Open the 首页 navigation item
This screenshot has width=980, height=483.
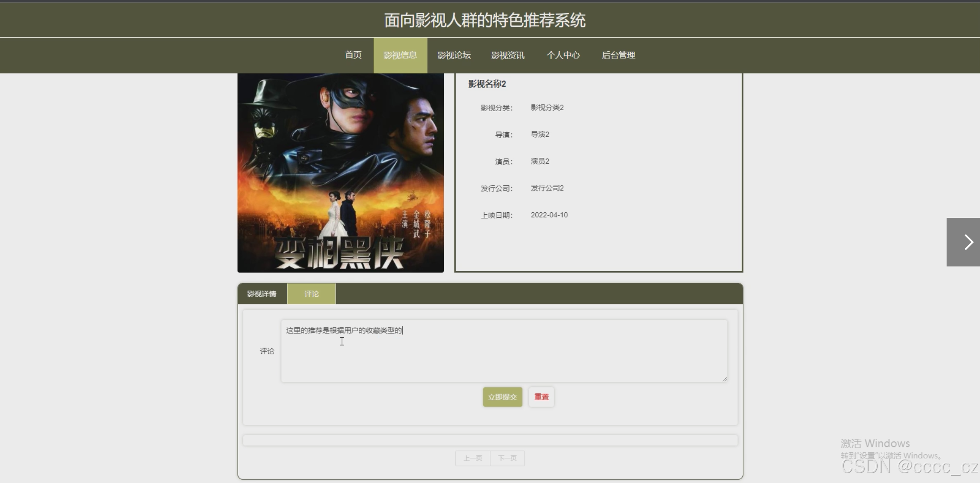pos(353,55)
